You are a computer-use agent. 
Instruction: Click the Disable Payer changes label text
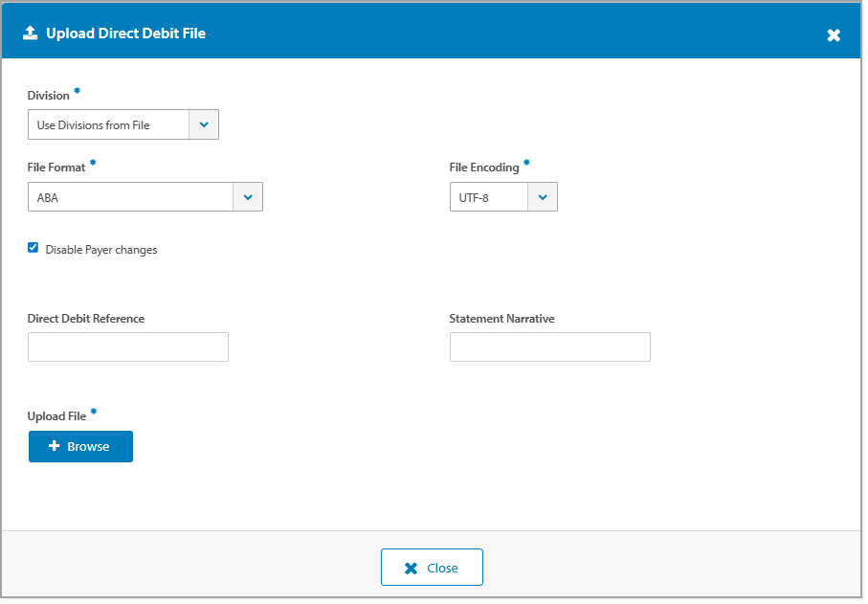tap(100, 249)
